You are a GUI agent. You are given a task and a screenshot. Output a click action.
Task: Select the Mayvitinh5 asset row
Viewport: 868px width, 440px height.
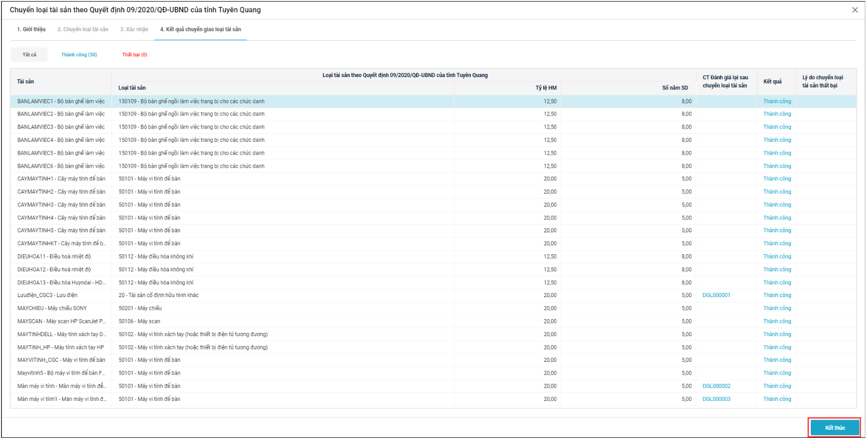coord(433,373)
